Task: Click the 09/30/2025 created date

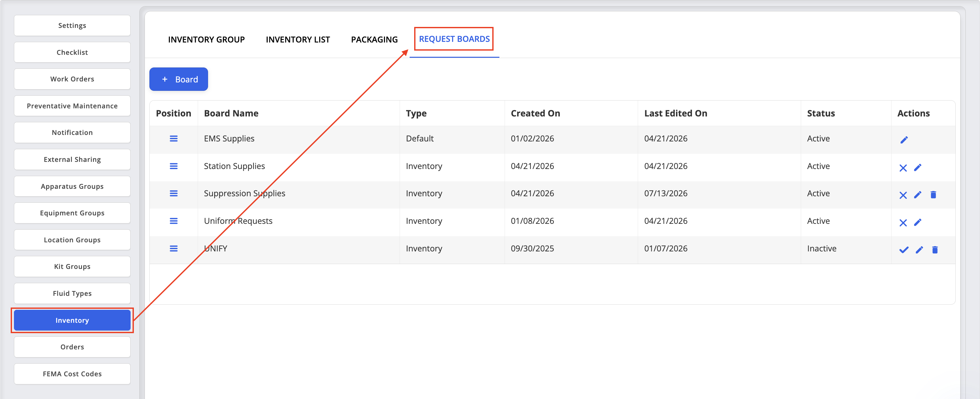Action: (x=532, y=248)
